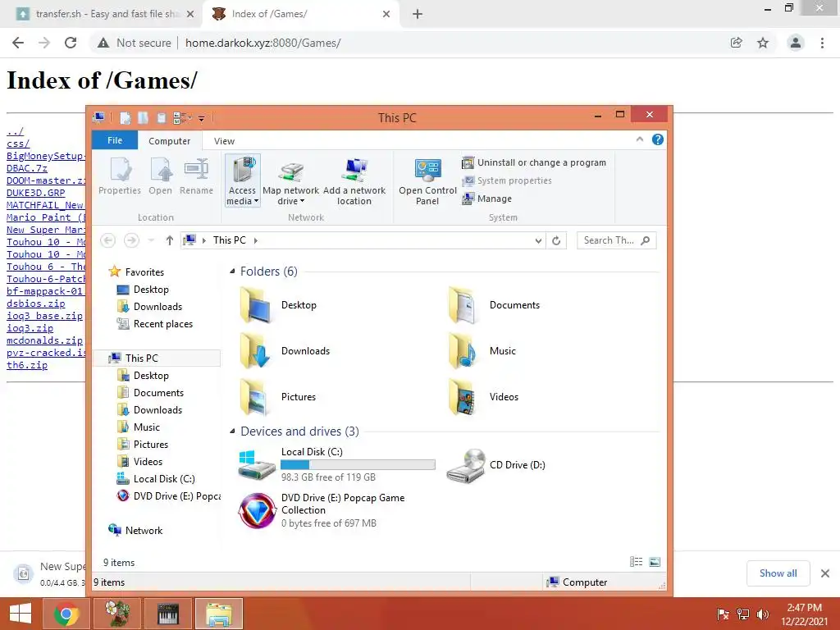Screen dimensions: 840x630
Task: Open a new Chrome tab
Action: click(x=418, y=14)
